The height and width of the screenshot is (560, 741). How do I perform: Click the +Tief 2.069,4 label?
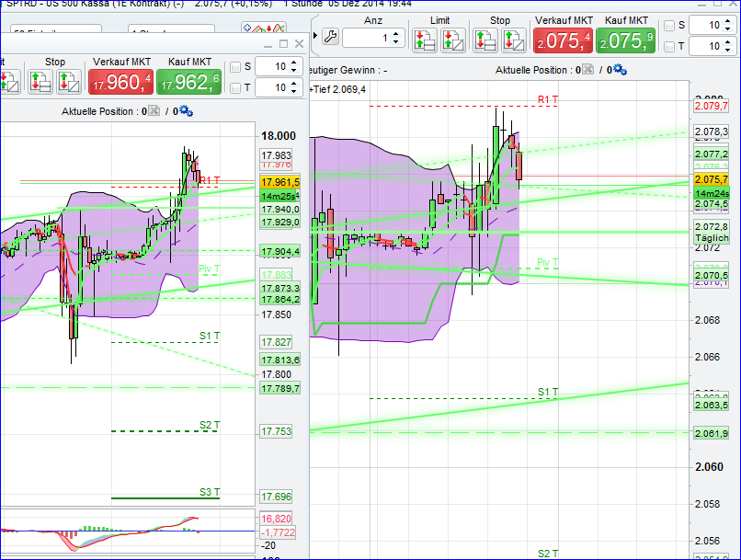pyautogui.click(x=337, y=89)
